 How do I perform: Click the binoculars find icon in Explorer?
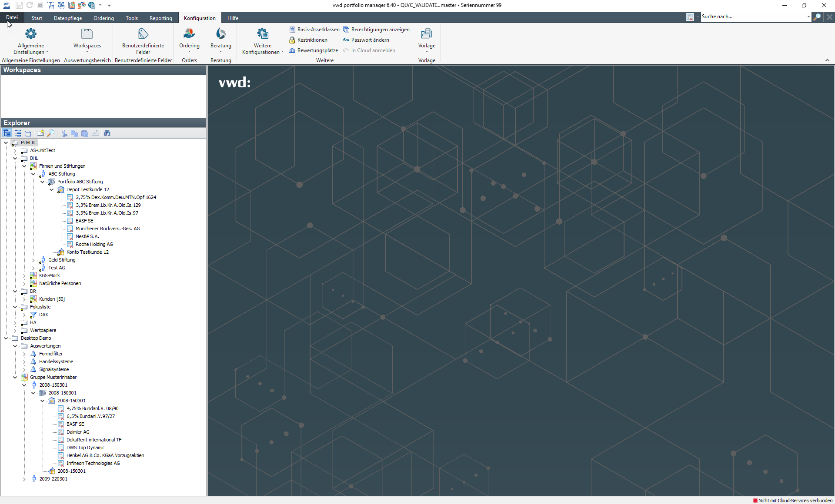click(x=107, y=133)
